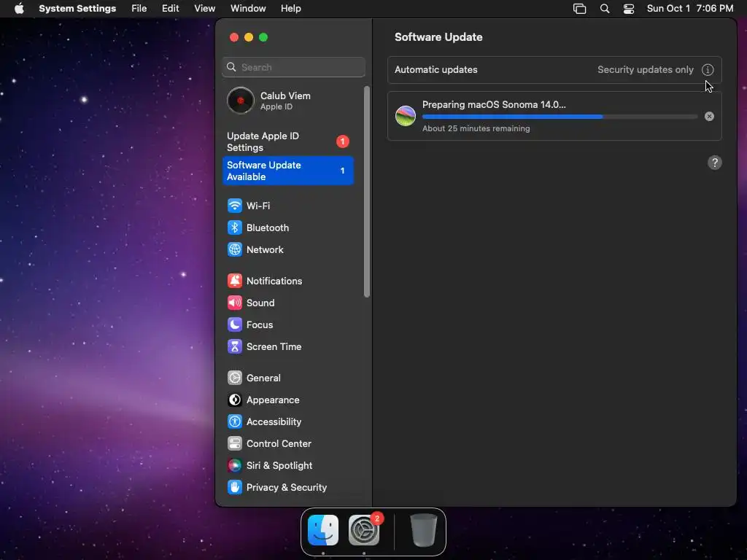Screen dimensions: 747x560
Task: Open the Automatic updates row
Action: coord(554,70)
